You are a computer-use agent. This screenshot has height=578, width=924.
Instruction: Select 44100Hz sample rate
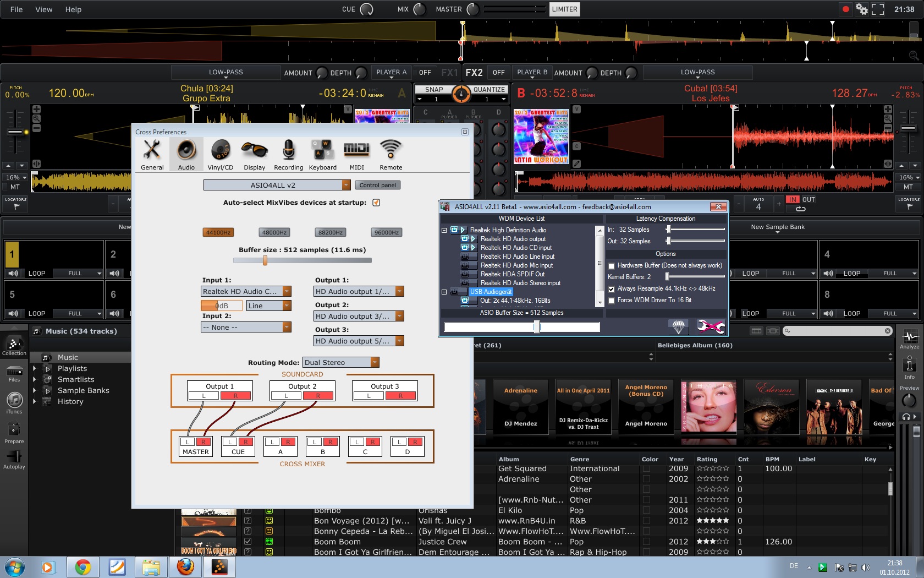coord(218,232)
